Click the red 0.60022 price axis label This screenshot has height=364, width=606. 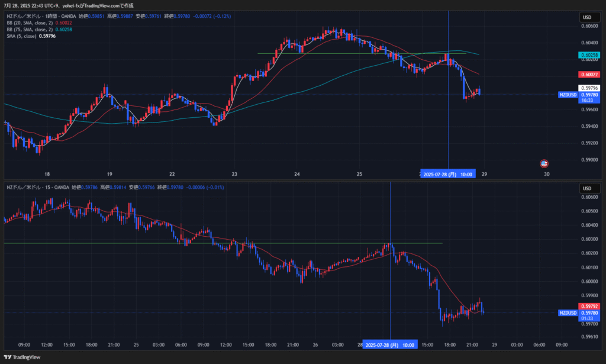[x=589, y=75]
